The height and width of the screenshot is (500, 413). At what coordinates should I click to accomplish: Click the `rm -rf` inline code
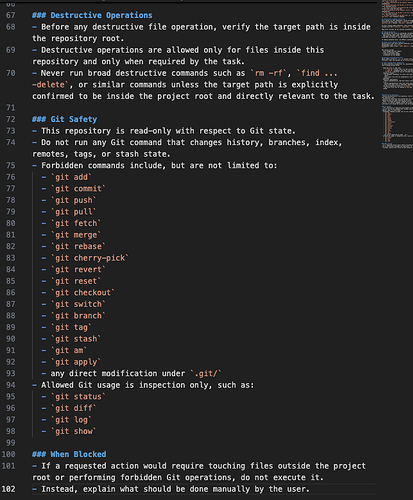click(x=269, y=73)
